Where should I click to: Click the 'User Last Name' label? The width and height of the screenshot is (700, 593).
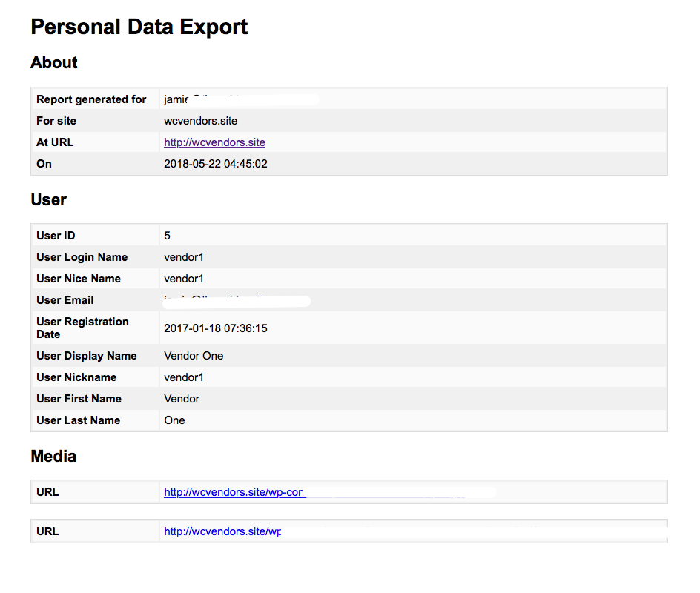78,420
